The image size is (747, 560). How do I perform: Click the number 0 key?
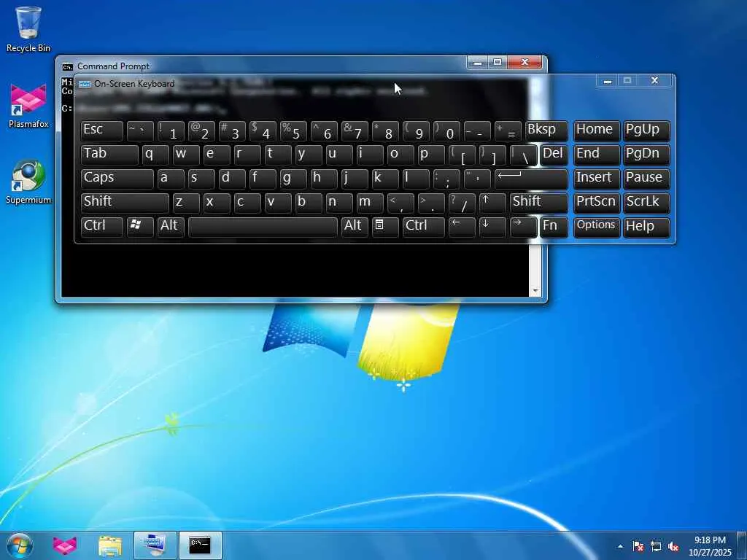pyautogui.click(x=446, y=131)
